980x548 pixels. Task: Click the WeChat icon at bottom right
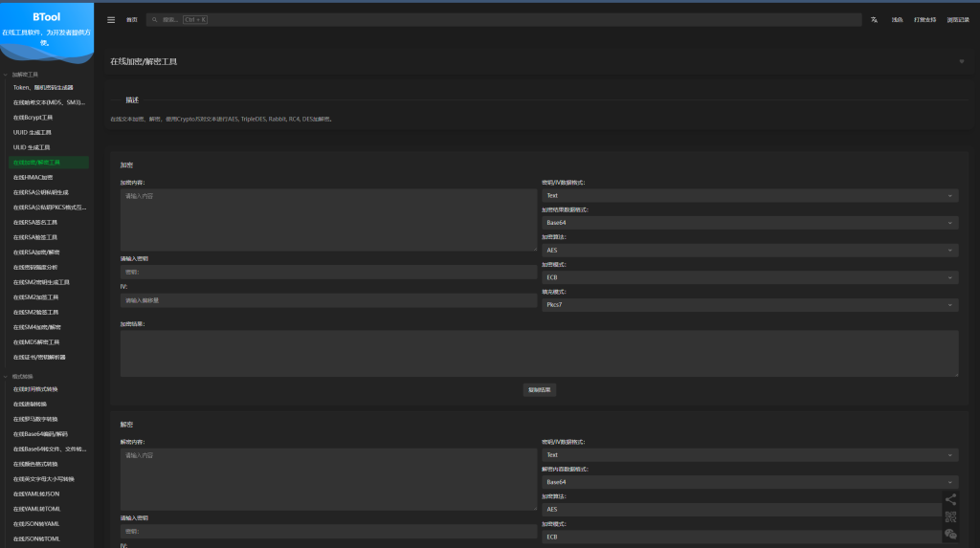click(x=950, y=535)
